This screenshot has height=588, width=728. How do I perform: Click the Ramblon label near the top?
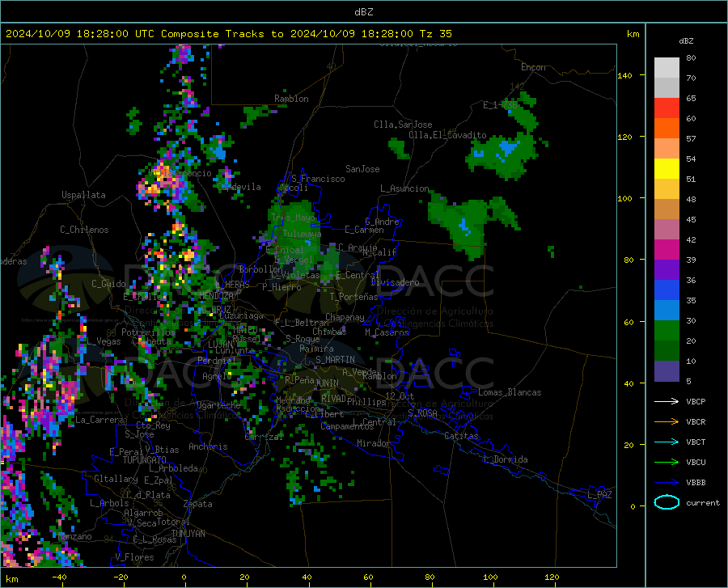pos(291,99)
